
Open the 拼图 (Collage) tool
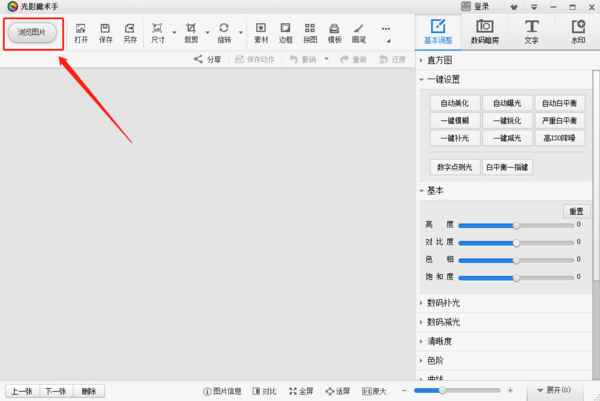point(310,33)
